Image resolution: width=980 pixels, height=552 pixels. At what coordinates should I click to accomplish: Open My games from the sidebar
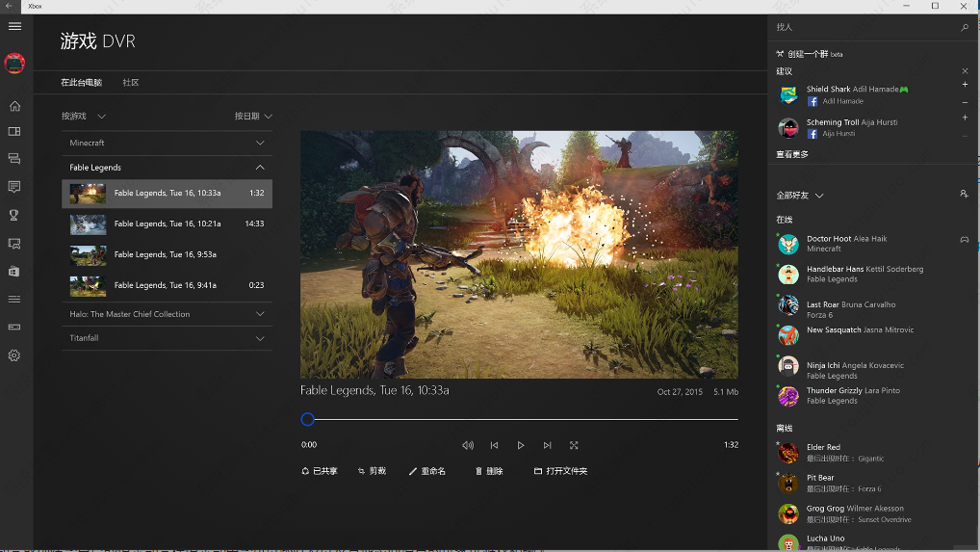point(14,131)
